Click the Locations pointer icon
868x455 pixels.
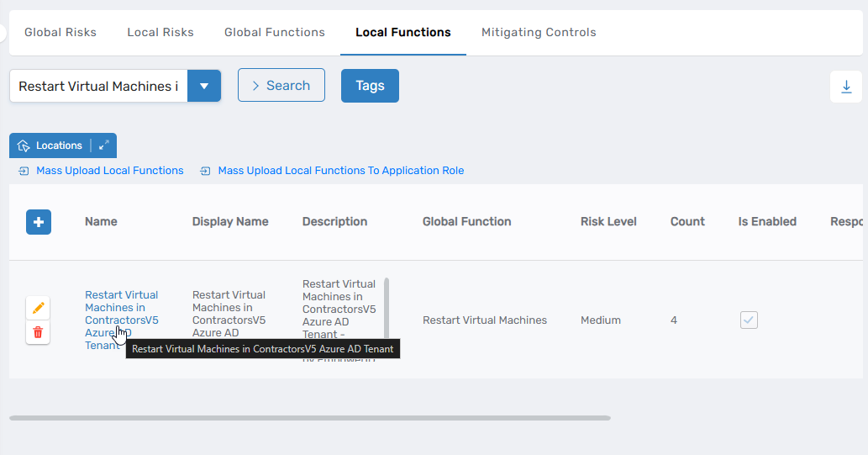point(24,145)
